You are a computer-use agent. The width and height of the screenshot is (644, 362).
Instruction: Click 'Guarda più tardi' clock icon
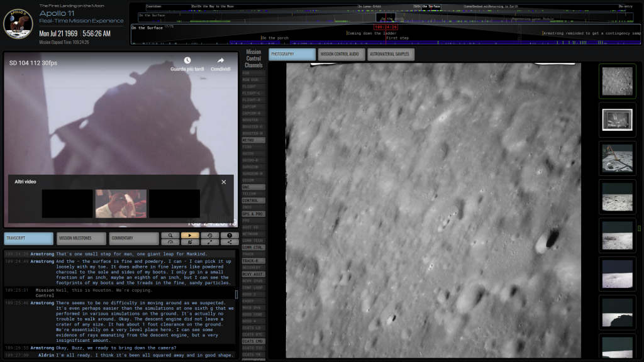pos(187,62)
